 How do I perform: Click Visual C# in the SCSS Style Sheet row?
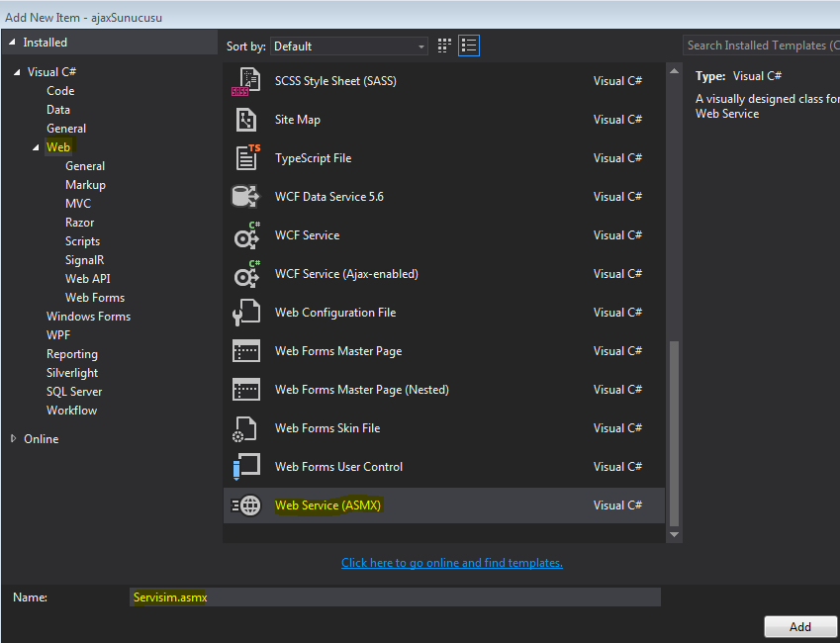617,81
